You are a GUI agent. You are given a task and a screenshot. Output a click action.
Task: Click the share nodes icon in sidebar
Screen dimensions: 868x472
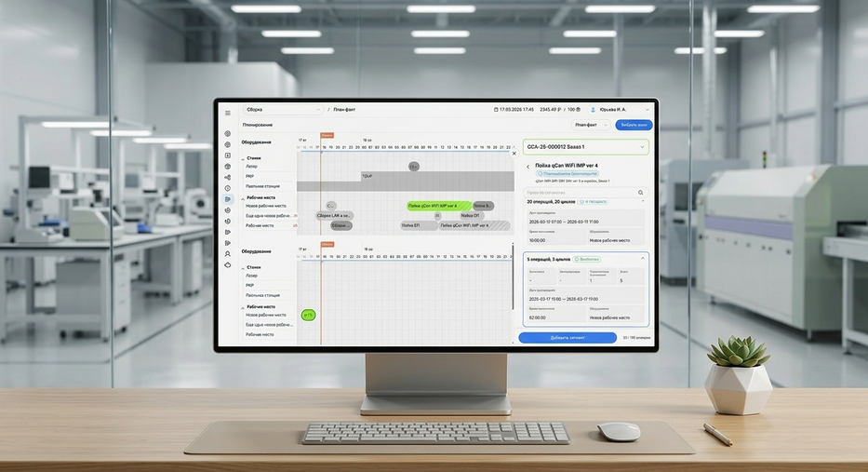coord(227,178)
